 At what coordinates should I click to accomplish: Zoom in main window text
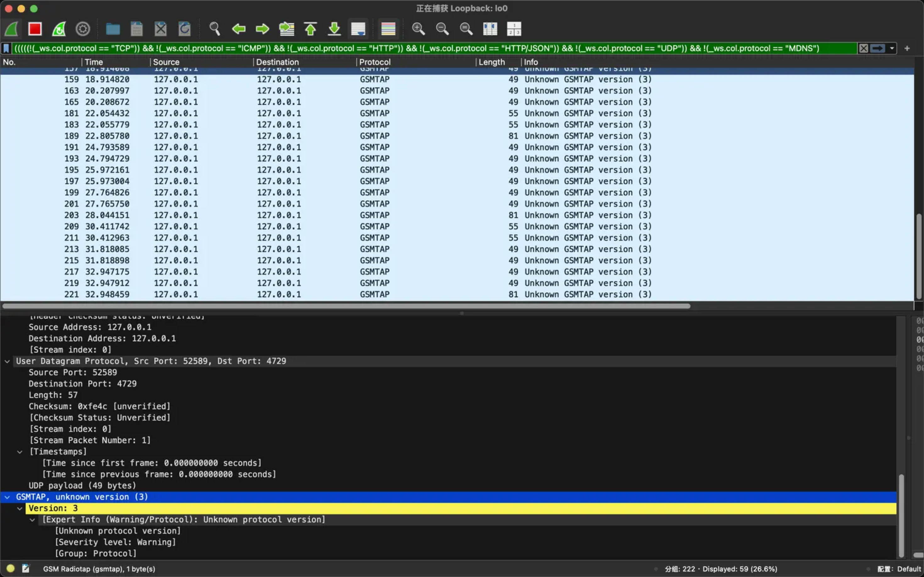point(418,29)
